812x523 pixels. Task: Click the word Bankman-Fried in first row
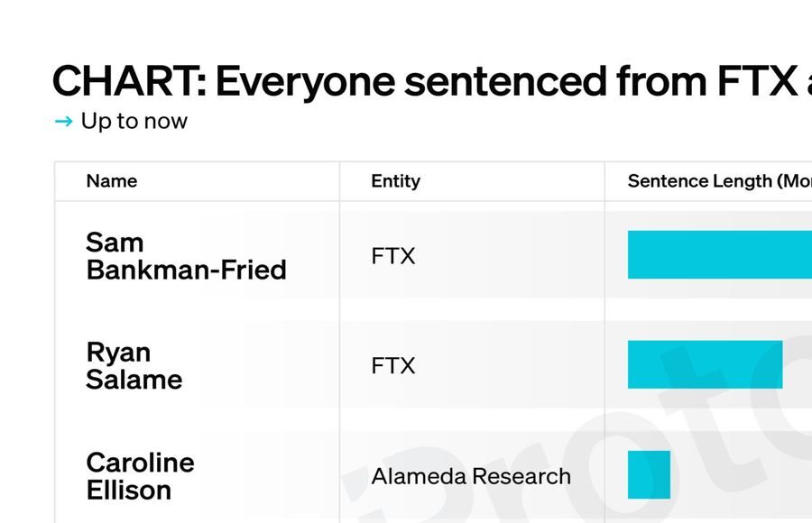click(x=187, y=271)
